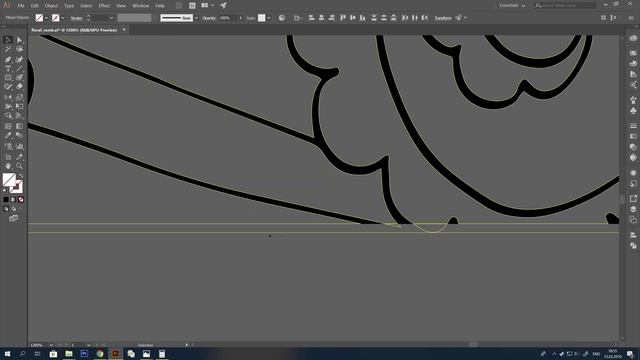Select the Shaper tool
Screen dimensions: 640x360
pyautogui.click(x=8, y=87)
